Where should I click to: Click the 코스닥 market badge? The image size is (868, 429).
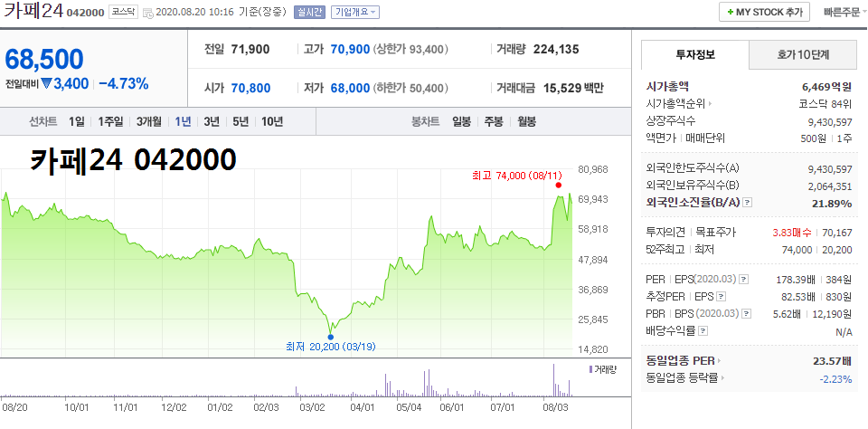[x=122, y=12]
